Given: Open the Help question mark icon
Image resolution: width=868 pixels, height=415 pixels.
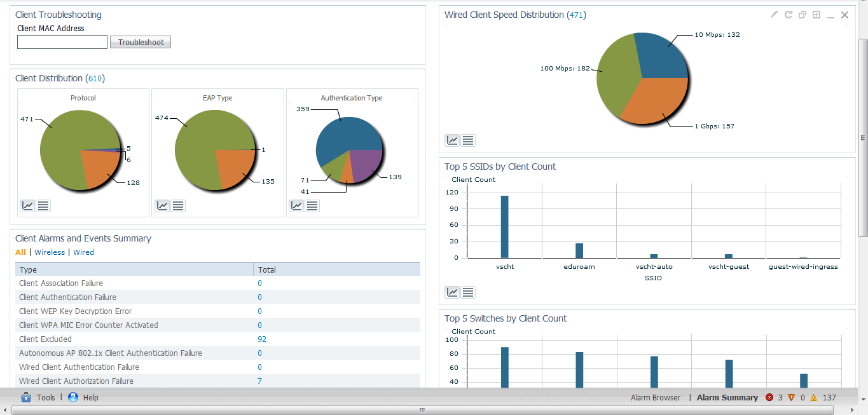Looking at the screenshot, I should coord(73,397).
